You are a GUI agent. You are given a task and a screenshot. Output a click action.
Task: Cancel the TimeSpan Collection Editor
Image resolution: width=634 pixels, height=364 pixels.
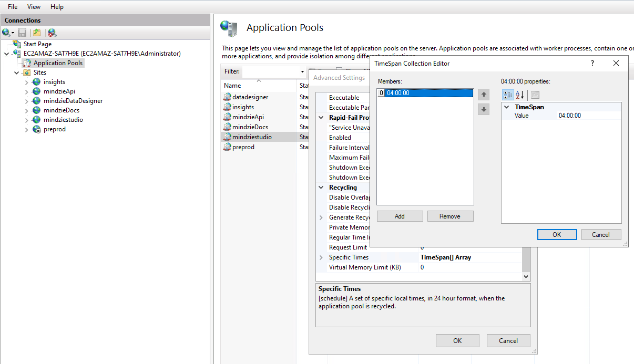tap(600, 235)
